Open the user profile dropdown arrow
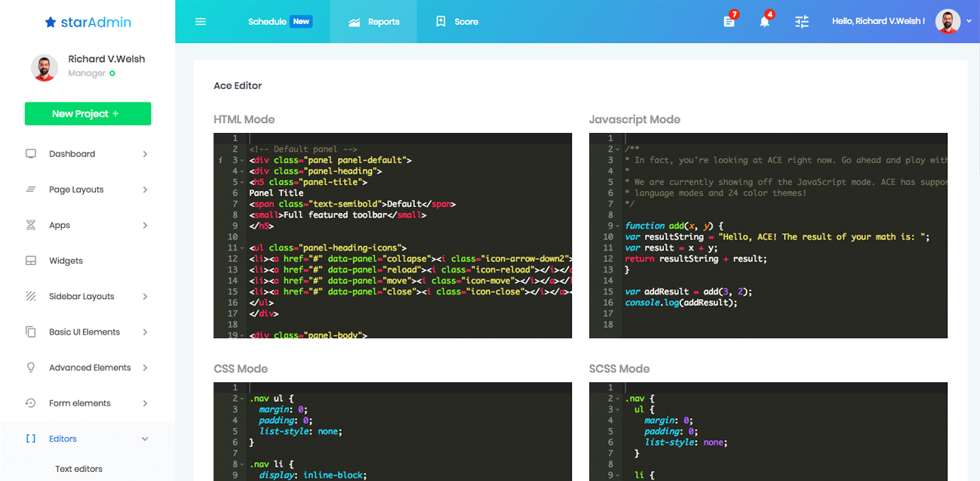Screen dimensions: 980x481 point(969,21)
